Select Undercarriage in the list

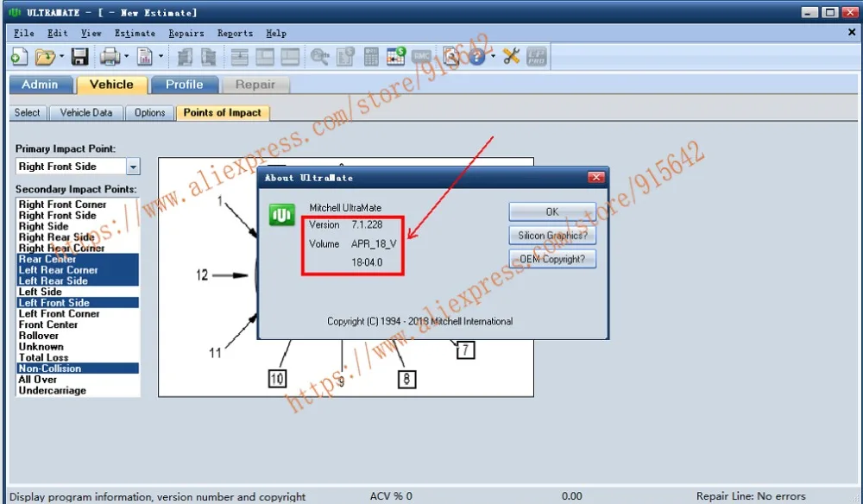(78, 391)
